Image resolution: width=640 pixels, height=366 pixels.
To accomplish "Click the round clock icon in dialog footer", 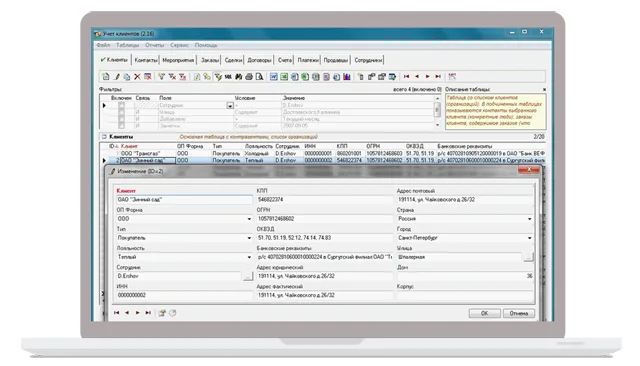I will click(x=173, y=313).
